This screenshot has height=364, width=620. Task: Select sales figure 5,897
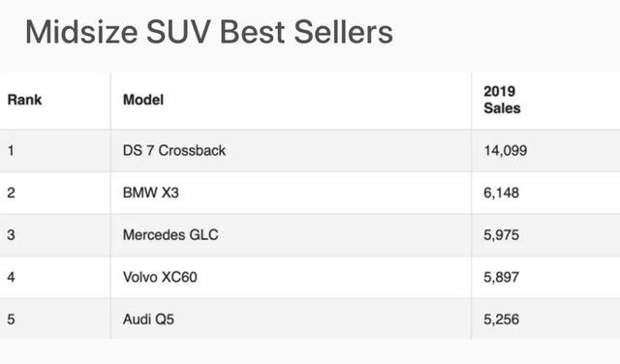[x=501, y=278]
